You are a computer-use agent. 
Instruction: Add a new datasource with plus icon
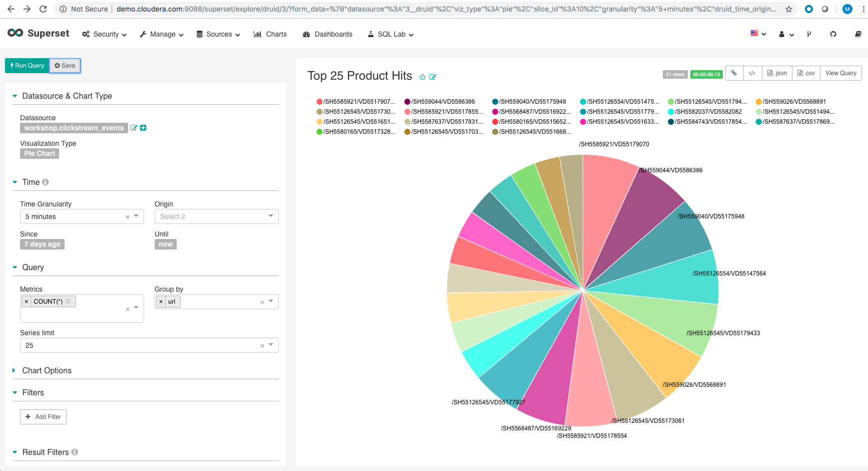click(x=143, y=128)
